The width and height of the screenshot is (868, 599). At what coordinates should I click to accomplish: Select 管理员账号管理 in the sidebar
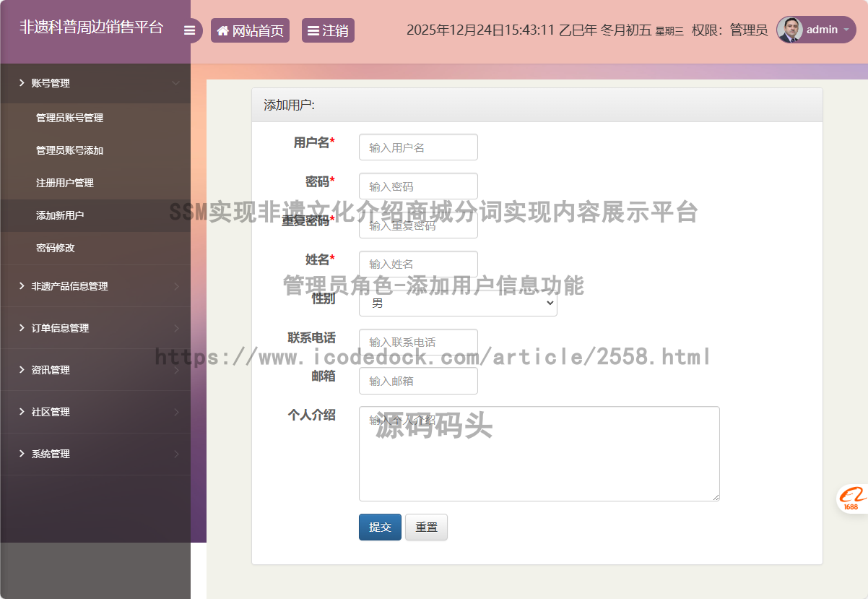click(70, 117)
